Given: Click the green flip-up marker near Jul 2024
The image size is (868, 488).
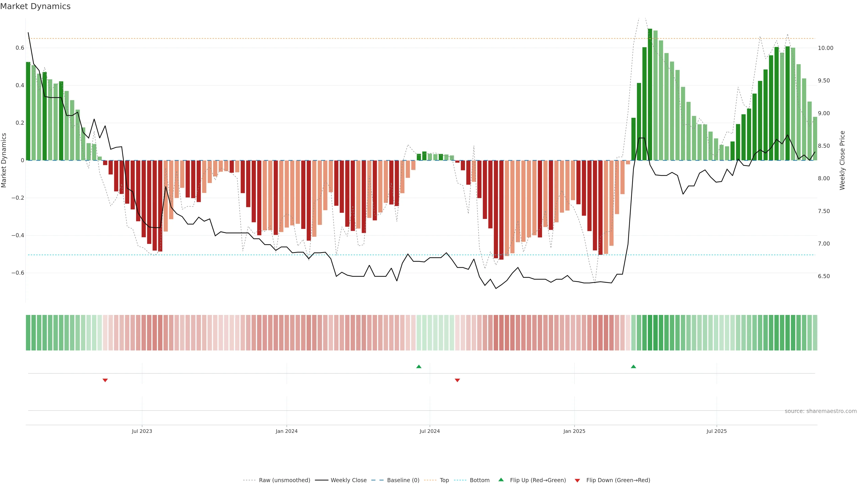Looking at the screenshot, I should pos(418,366).
